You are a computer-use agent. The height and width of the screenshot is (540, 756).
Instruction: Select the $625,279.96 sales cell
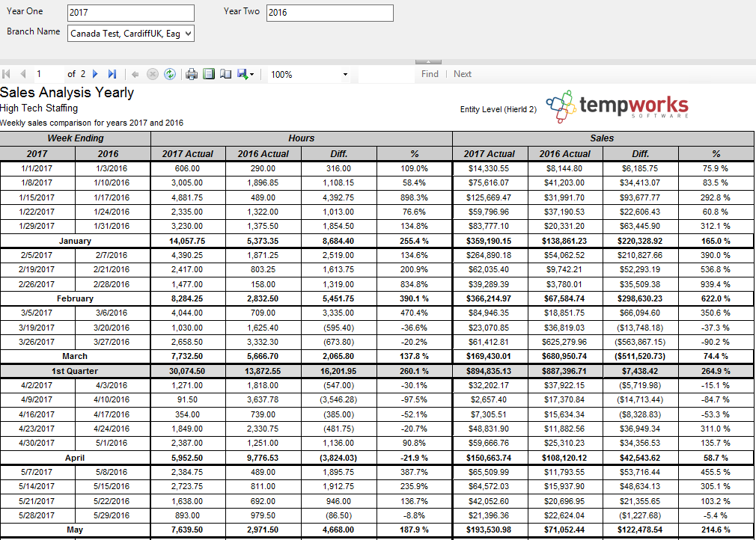tap(564, 342)
